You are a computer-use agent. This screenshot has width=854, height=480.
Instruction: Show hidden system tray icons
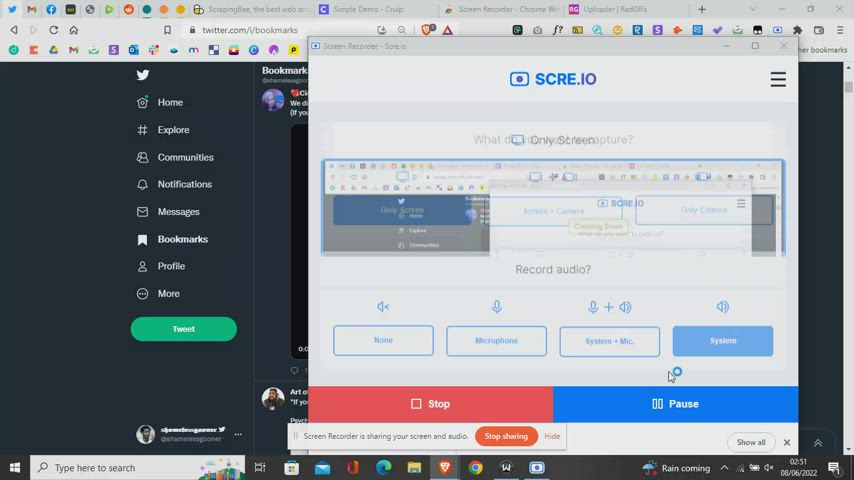click(724, 467)
